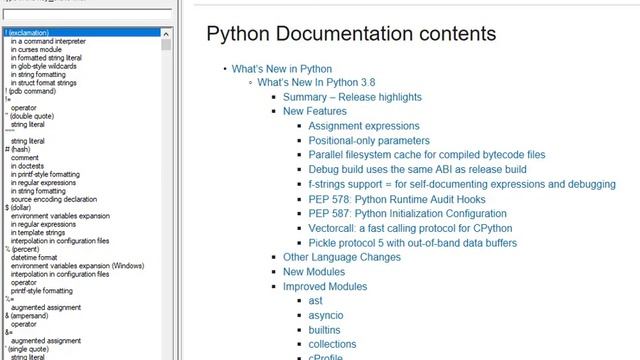Select '! (pdb command)' index entry
Image resolution: width=640 pixels, height=360 pixels.
point(31,91)
